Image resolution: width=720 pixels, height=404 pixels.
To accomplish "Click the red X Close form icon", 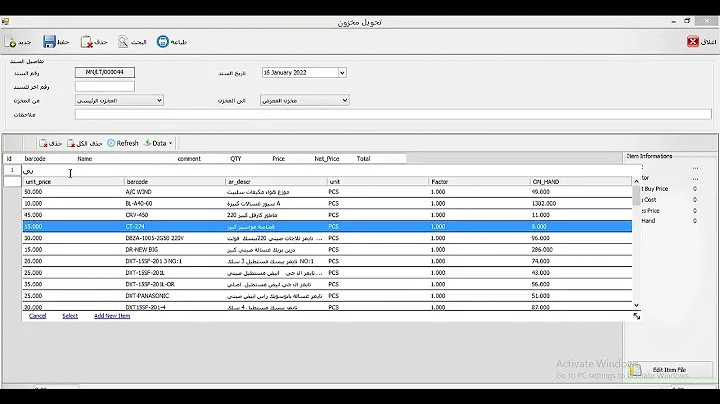I will click(x=692, y=42).
